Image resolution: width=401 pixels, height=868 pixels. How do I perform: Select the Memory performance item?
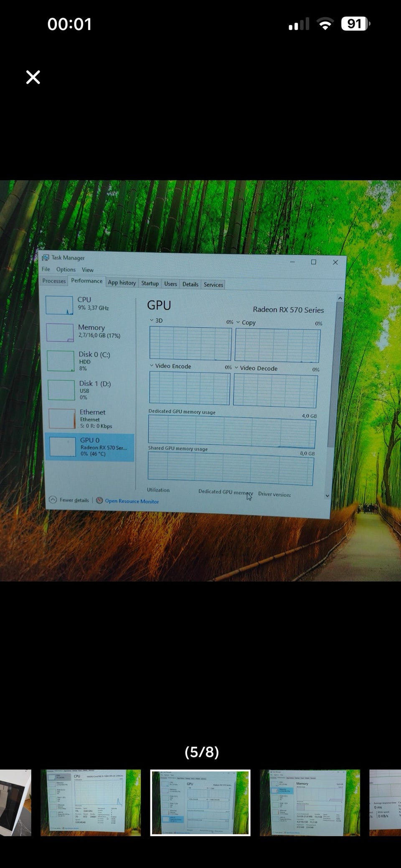pos(89,332)
